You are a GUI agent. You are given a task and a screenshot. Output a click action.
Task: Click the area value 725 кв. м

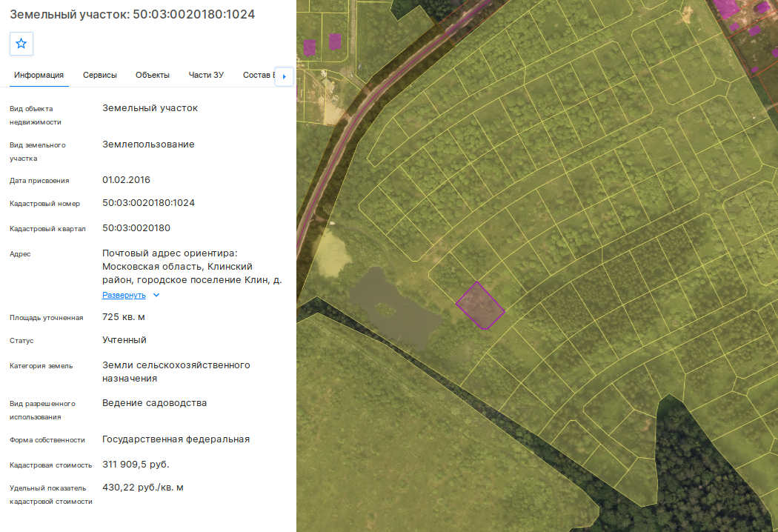(x=124, y=317)
